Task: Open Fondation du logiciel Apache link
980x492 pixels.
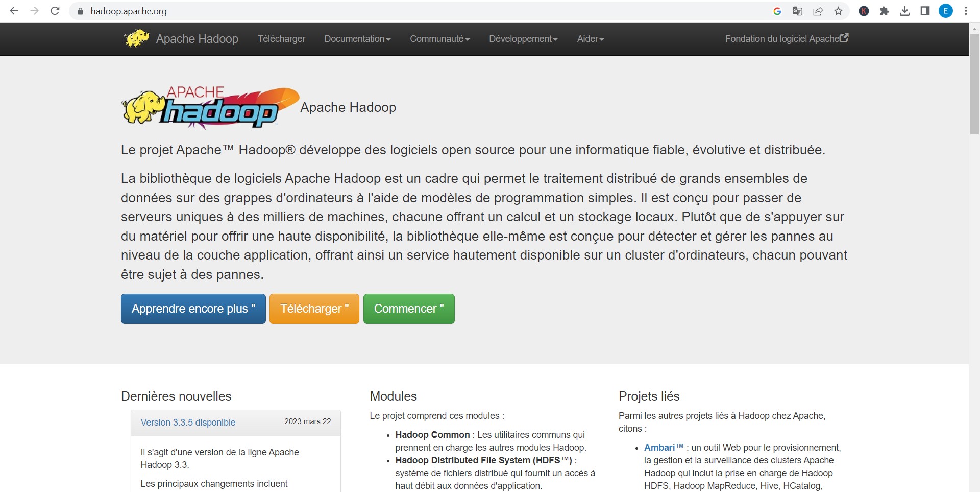Action: click(786, 39)
